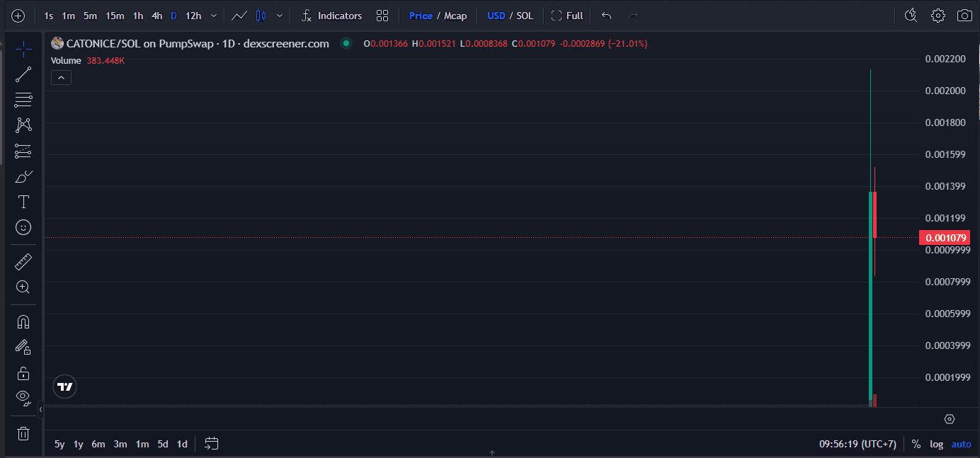Image resolution: width=980 pixels, height=458 pixels.
Task: Open the Indicators dialog
Action: pos(331,16)
